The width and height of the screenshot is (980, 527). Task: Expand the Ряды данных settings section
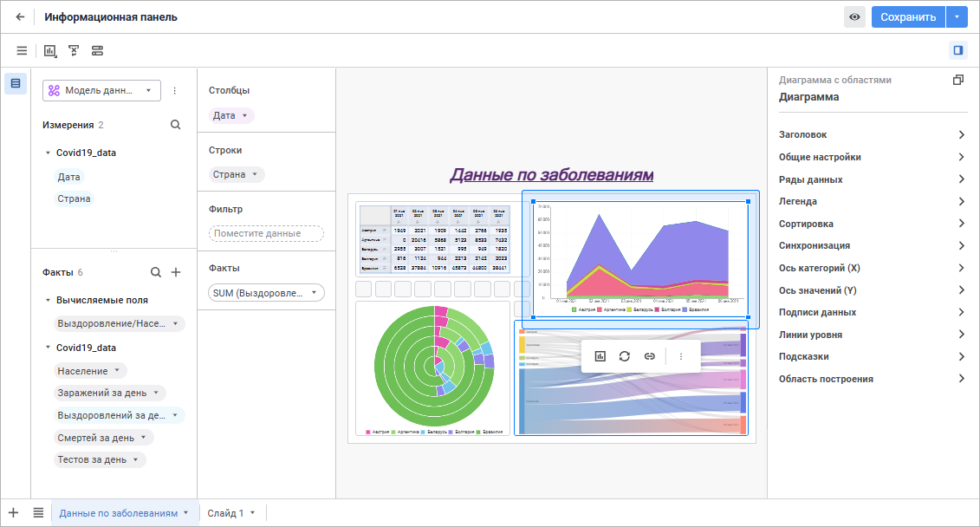873,179
